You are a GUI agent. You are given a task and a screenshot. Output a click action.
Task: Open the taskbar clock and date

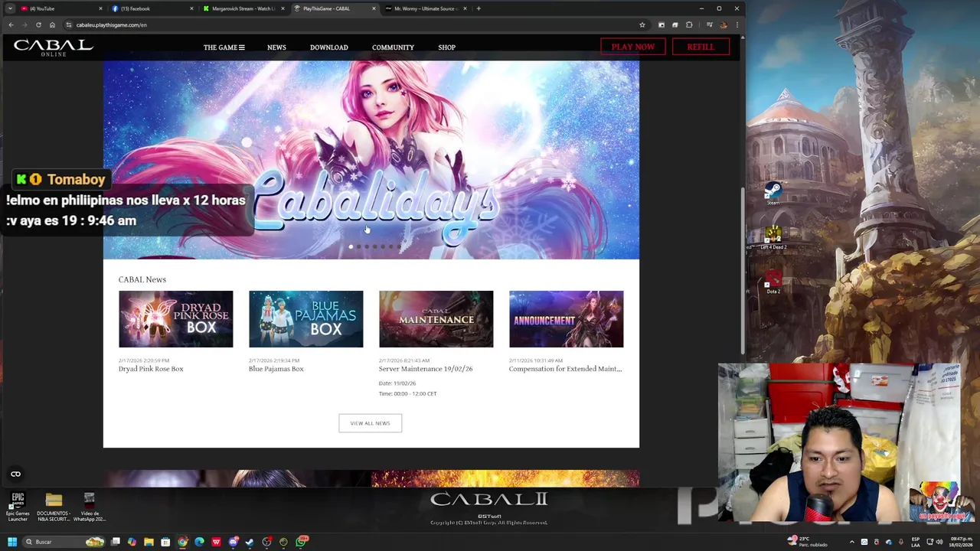coord(960,542)
